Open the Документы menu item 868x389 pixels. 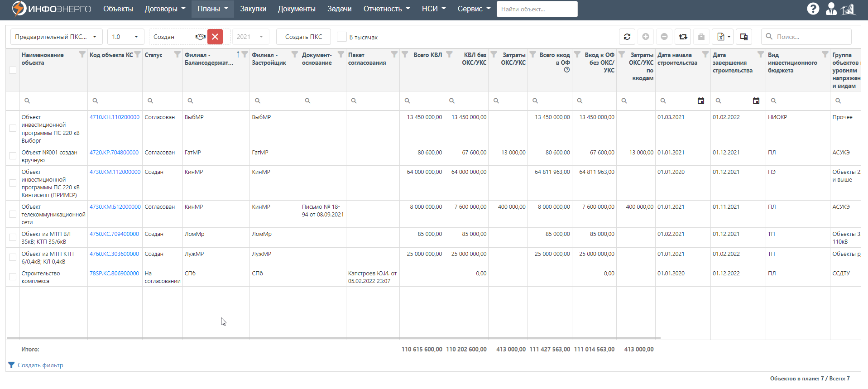(297, 9)
